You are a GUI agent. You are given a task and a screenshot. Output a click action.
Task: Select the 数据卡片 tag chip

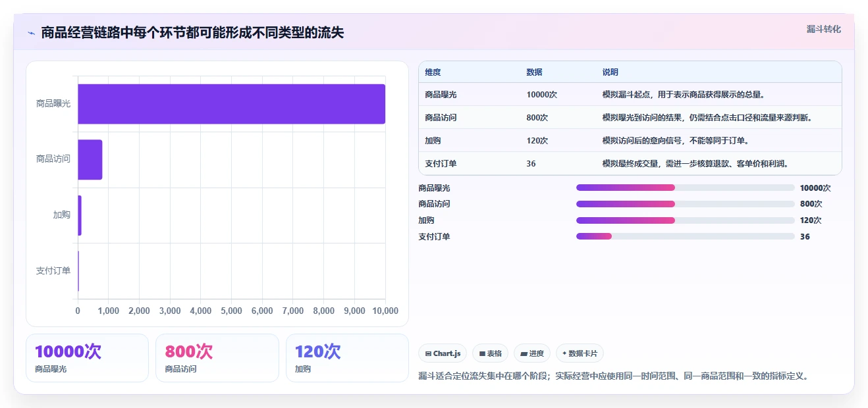(580, 353)
